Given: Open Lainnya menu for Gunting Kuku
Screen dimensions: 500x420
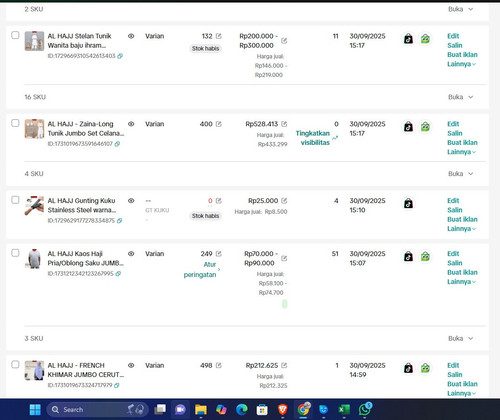Looking at the screenshot, I should pyautogui.click(x=461, y=229).
